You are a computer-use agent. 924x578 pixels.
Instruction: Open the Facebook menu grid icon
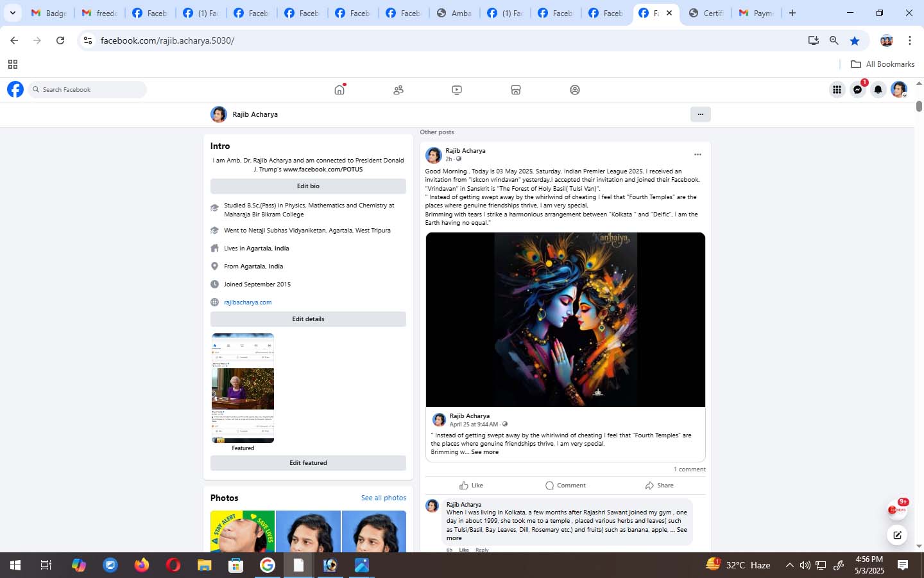837,90
